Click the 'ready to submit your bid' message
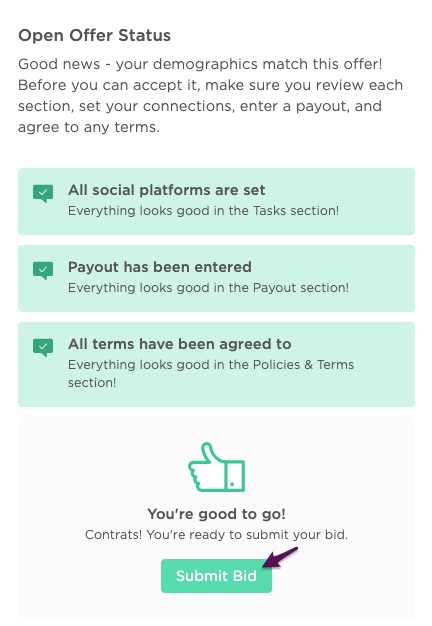The width and height of the screenshot is (432, 626). coord(216,535)
